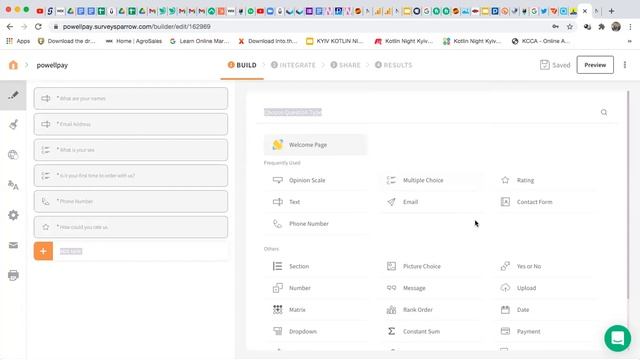Choose the Rank Order question type
Image resolution: width=640 pixels, height=360 pixels.
pyautogui.click(x=431, y=309)
